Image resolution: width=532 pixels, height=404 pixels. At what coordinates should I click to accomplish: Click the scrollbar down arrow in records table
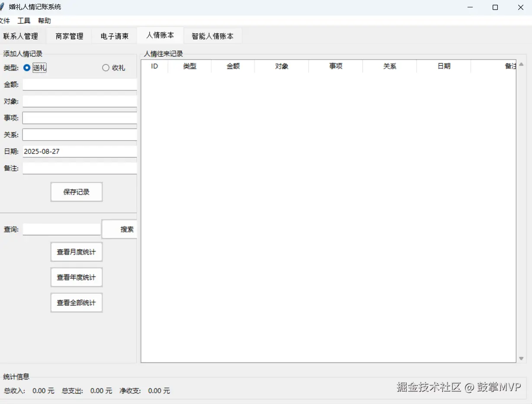(521, 359)
